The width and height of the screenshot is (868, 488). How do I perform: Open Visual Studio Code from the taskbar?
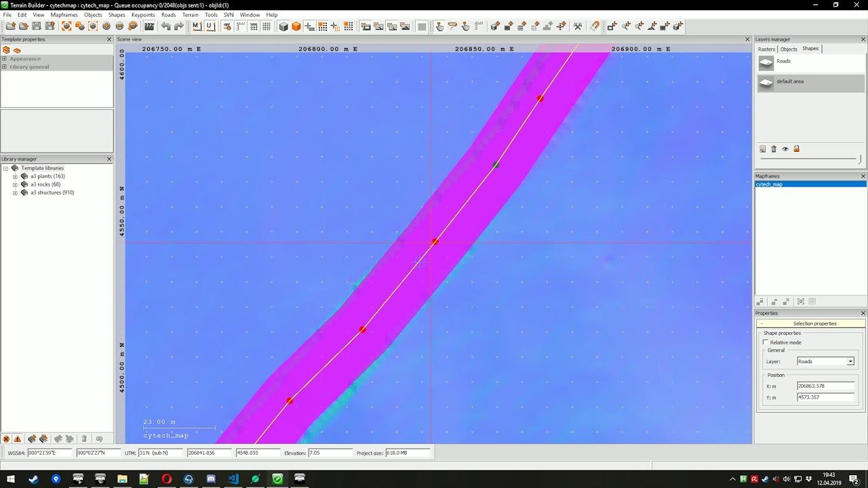pos(233,479)
